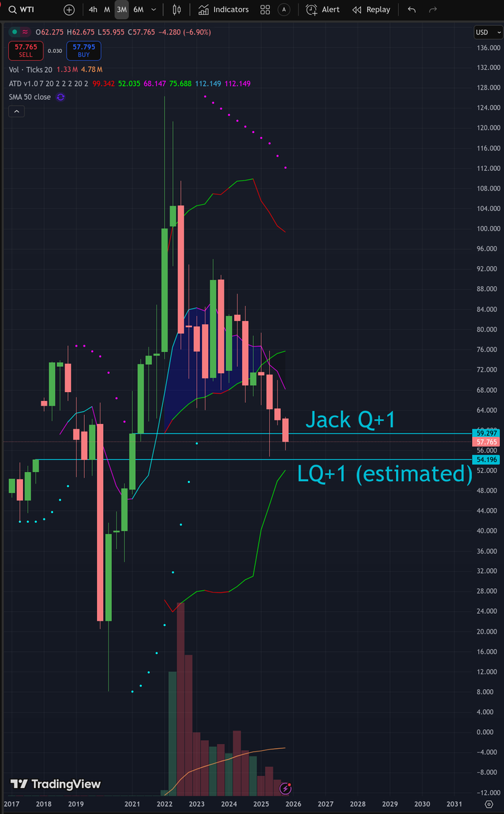The width and height of the screenshot is (504, 814).
Task: Click the 112.149 magenta ATD value
Action: (237, 83)
